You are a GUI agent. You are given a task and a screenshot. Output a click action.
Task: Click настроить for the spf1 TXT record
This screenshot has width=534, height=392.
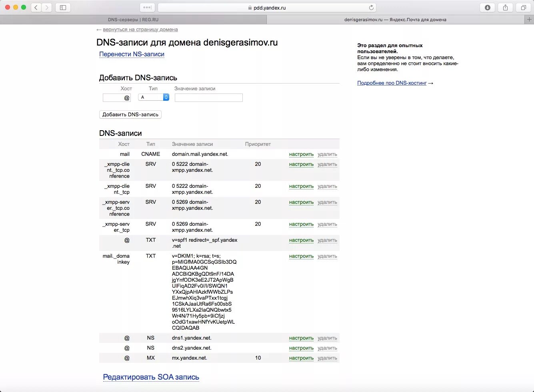coord(301,240)
